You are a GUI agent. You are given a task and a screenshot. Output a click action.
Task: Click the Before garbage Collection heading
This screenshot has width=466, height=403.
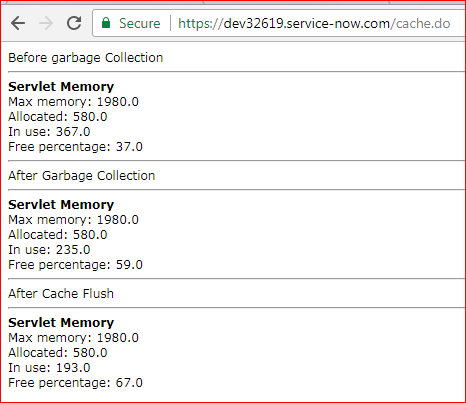[x=86, y=58]
